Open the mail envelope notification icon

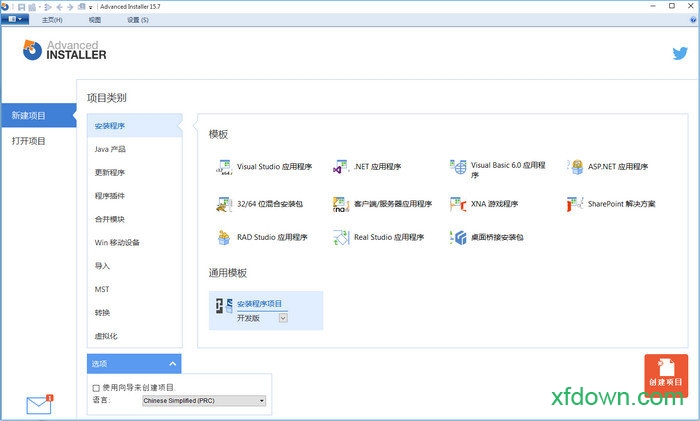point(39,404)
